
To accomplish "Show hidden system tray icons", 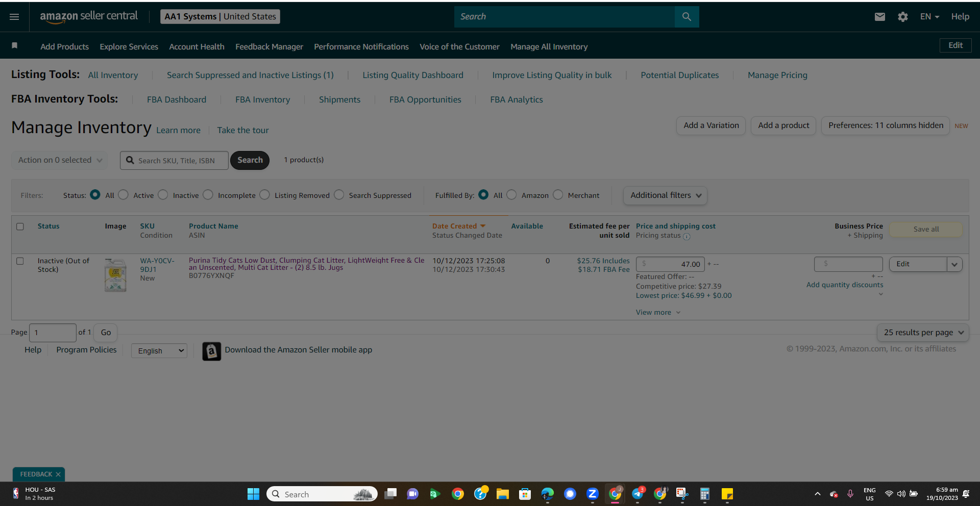I will [x=818, y=494].
